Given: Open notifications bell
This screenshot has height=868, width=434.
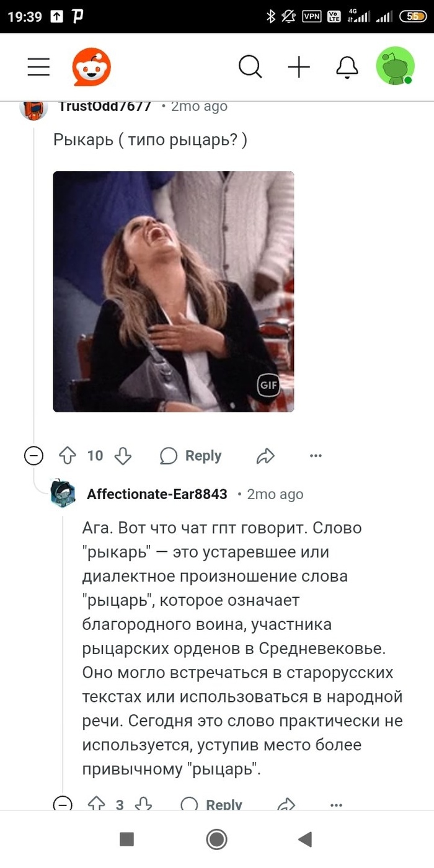Looking at the screenshot, I should point(347,67).
